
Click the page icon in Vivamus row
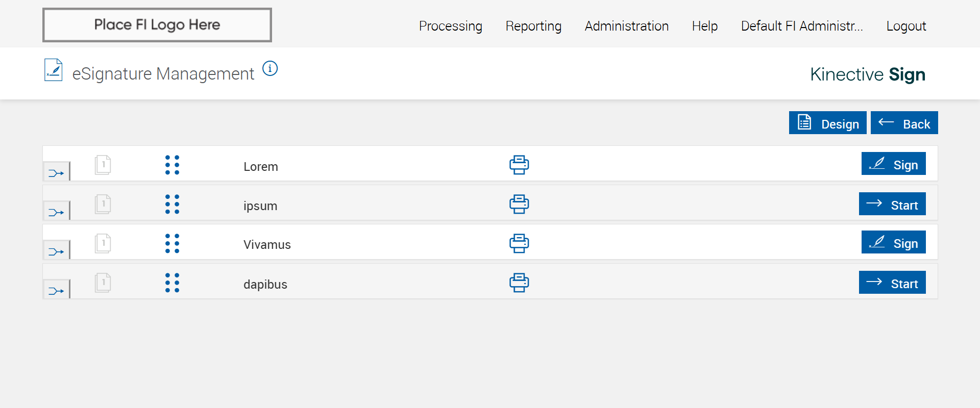point(103,243)
